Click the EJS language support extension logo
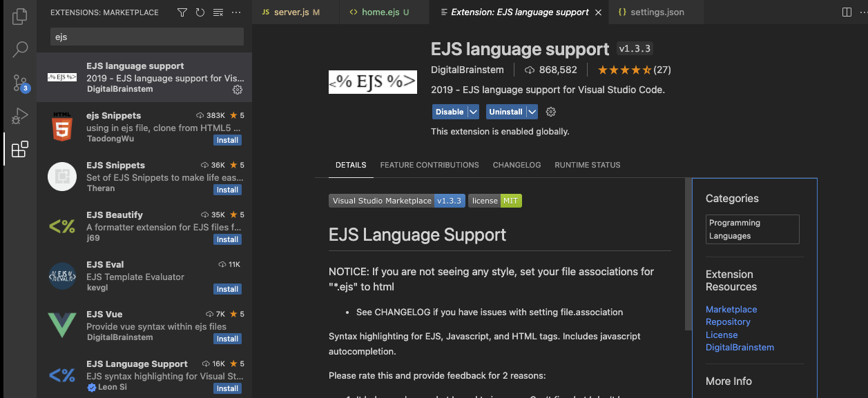The height and width of the screenshot is (398, 868). pos(373,82)
